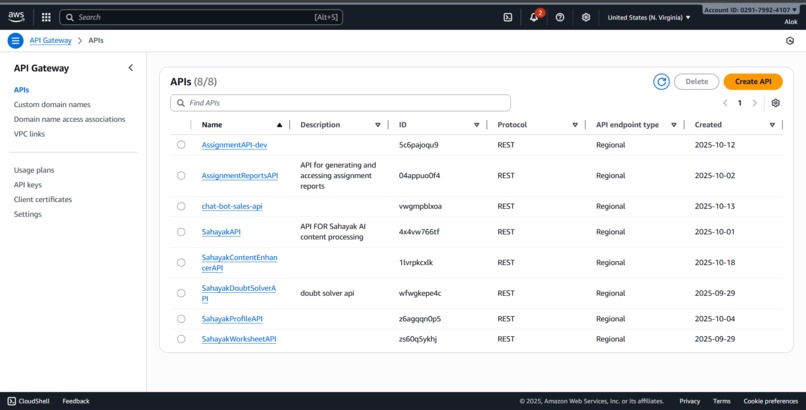Screen dimensions: 806x410
Task: Click the Feedback link in footer
Action: pyautogui.click(x=76, y=401)
